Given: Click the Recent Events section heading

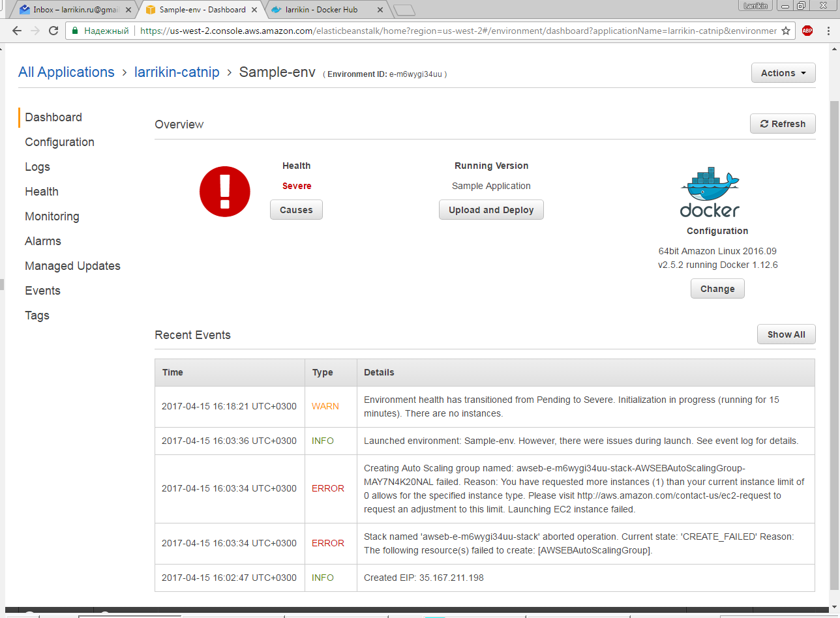Looking at the screenshot, I should tap(192, 335).
